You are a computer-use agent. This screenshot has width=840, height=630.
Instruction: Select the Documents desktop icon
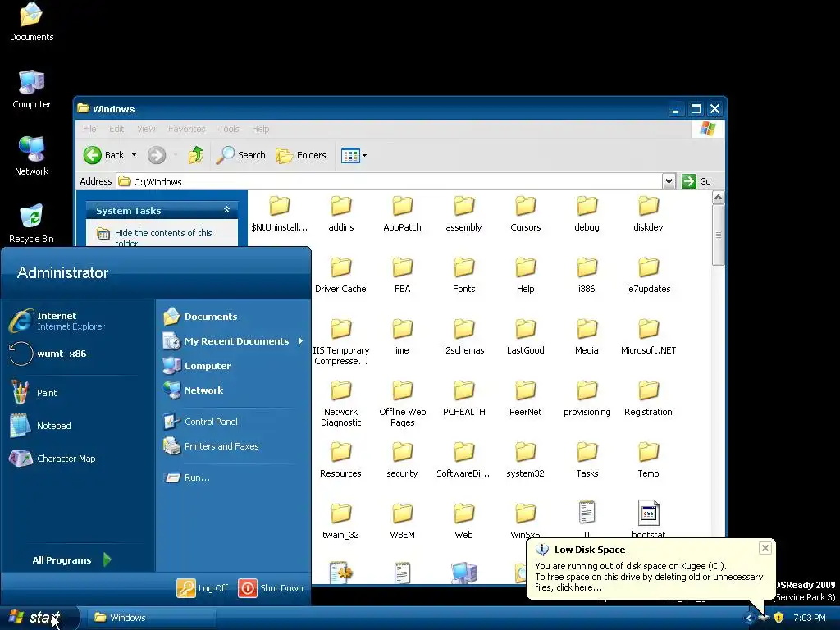[x=32, y=22]
